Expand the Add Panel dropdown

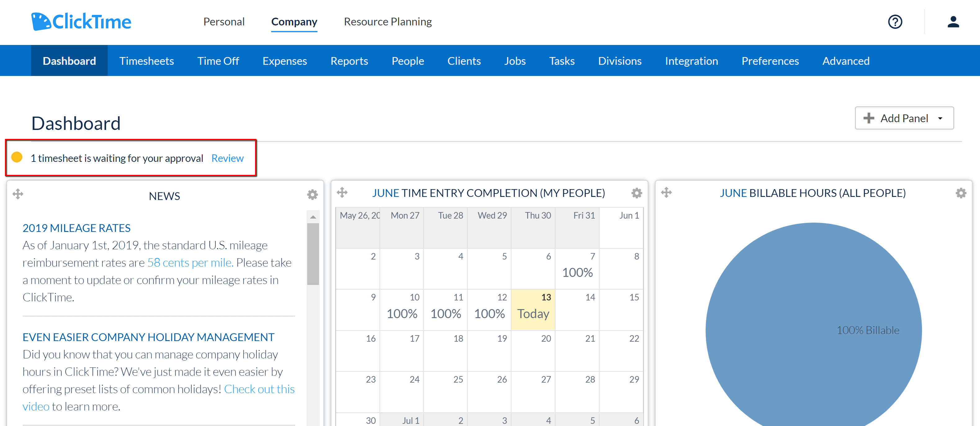click(904, 118)
